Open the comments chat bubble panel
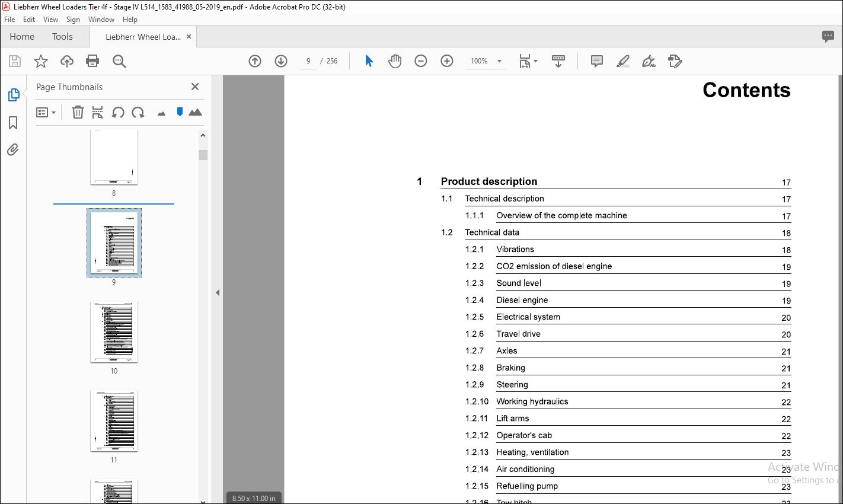This screenshot has width=843, height=504. pos(828,37)
